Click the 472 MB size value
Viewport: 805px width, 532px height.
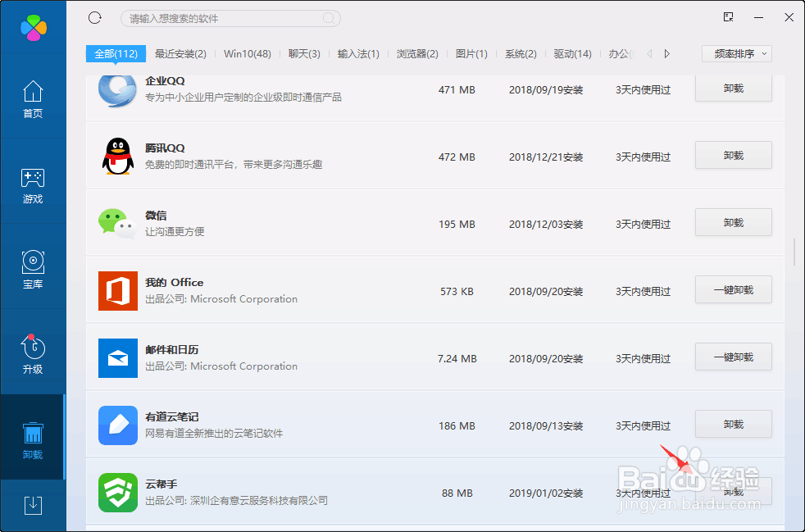click(457, 157)
